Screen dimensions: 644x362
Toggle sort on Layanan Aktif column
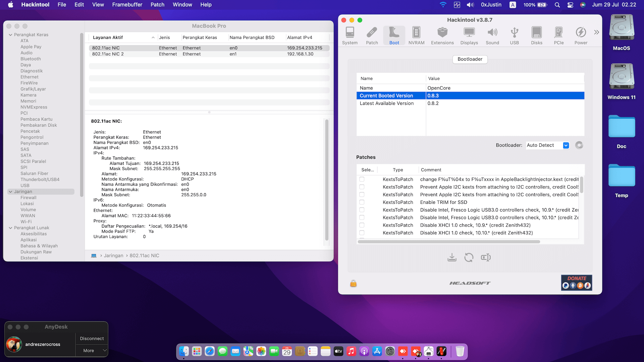pyautogui.click(x=123, y=38)
